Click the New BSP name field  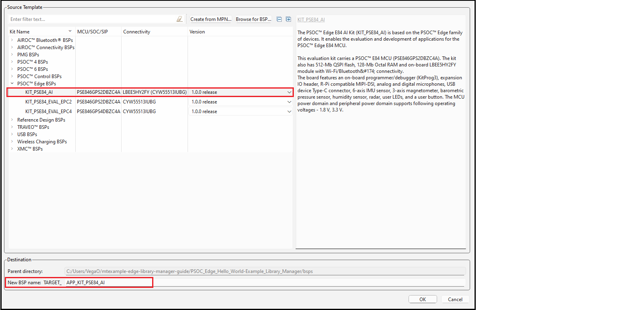pyautogui.click(x=262, y=283)
